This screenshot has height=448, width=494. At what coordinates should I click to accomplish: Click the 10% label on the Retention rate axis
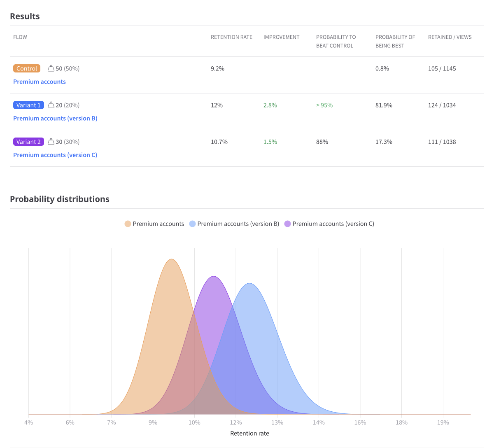[194, 422]
